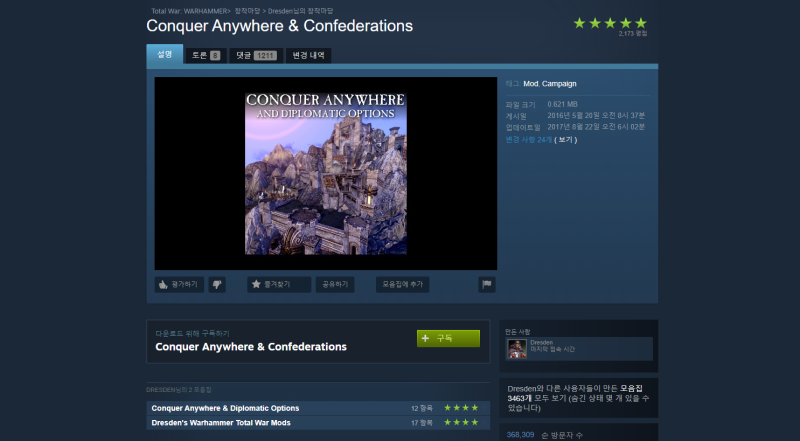This screenshot has height=441, width=800.
Task: Click the 공유하기 share button
Action: (x=335, y=285)
